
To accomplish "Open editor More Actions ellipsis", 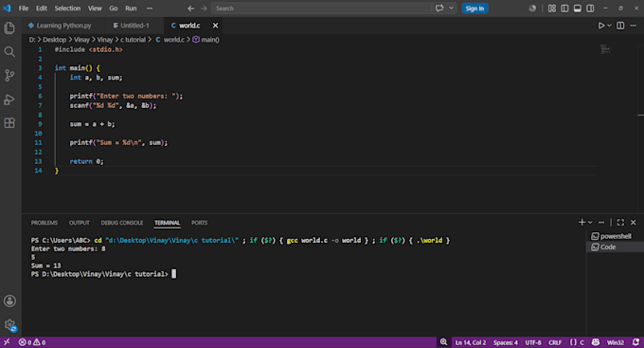I will point(634,26).
